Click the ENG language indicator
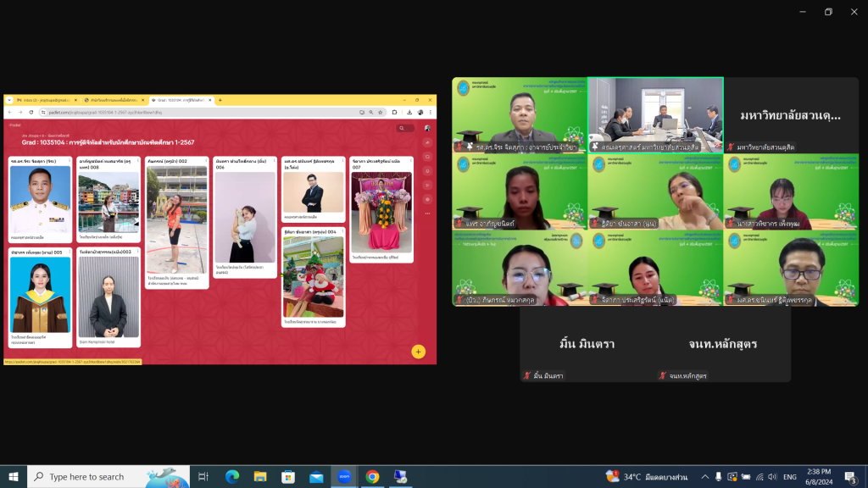The height and width of the screenshot is (488, 868). point(790,477)
